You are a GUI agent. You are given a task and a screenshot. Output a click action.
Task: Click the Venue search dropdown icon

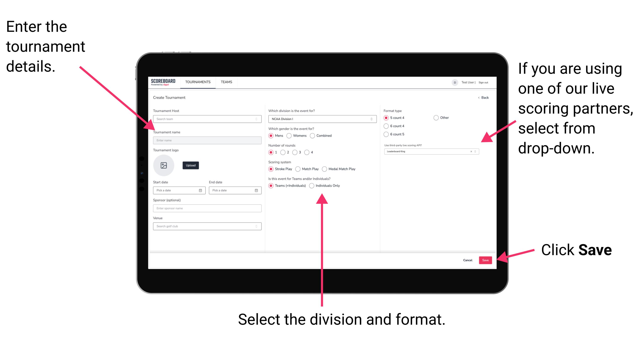pos(256,226)
